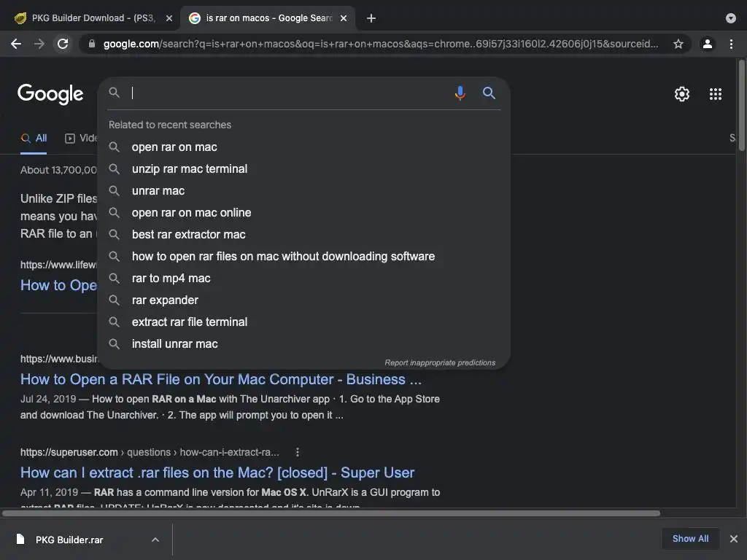Viewport: 747px width, 560px height.
Task: Select suggestion about opening rar without downloading software
Action: point(304,257)
